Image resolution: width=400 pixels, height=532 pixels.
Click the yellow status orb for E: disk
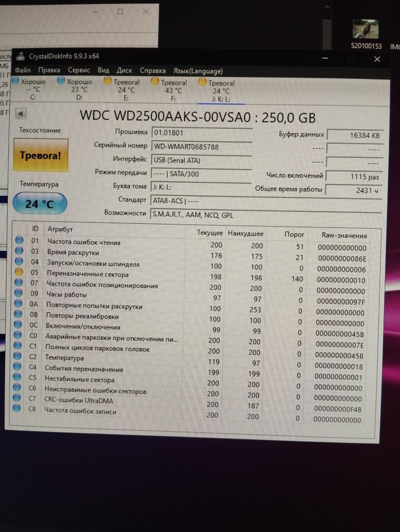(108, 81)
